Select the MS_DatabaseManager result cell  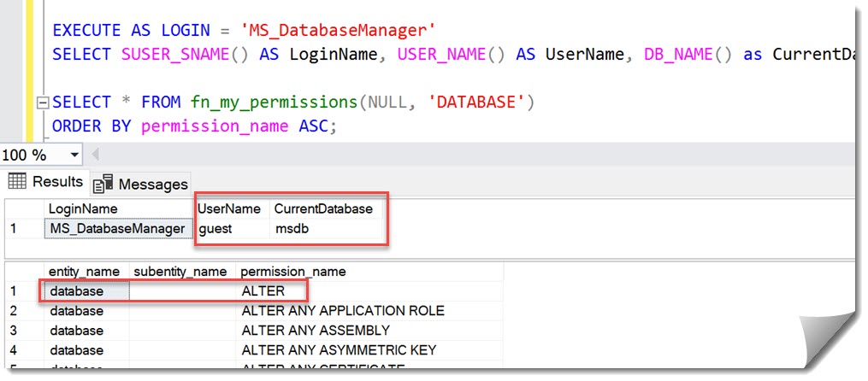[116, 229]
